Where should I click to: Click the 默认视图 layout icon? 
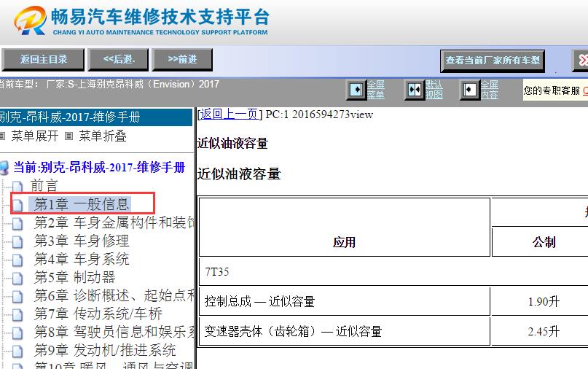click(x=415, y=90)
